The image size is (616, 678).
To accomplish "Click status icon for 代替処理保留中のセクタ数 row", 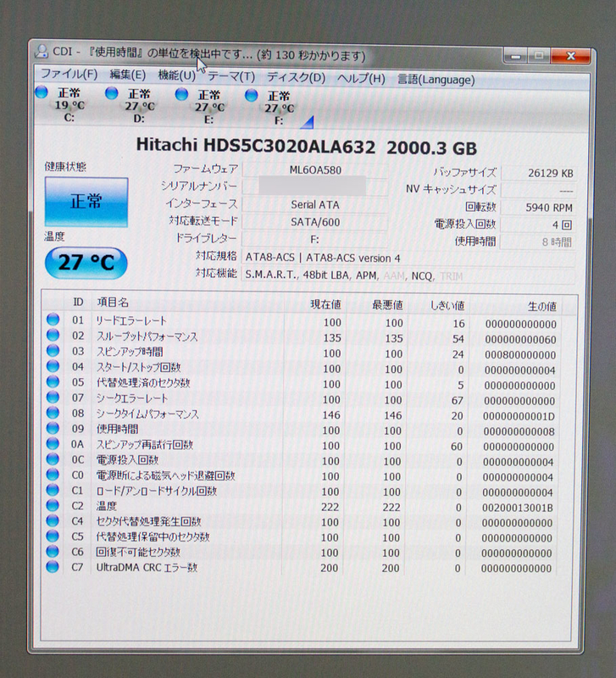I will pos(53,536).
